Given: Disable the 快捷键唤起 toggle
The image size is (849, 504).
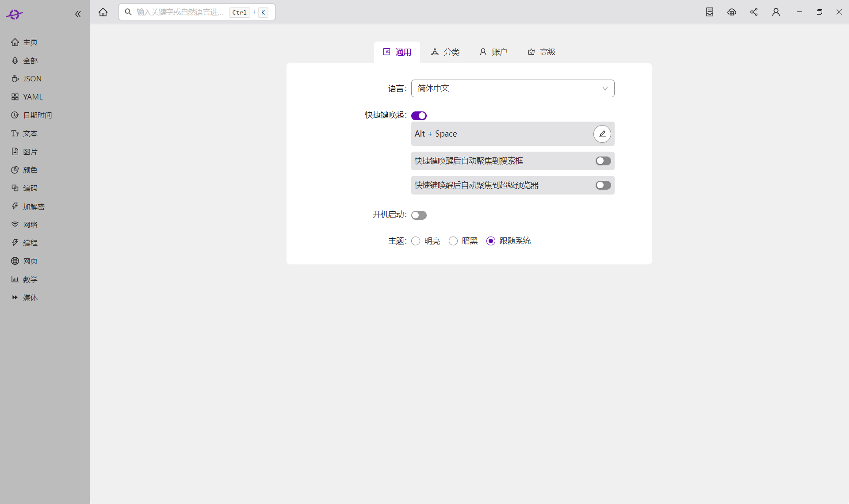Looking at the screenshot, I should pos(419,115).
